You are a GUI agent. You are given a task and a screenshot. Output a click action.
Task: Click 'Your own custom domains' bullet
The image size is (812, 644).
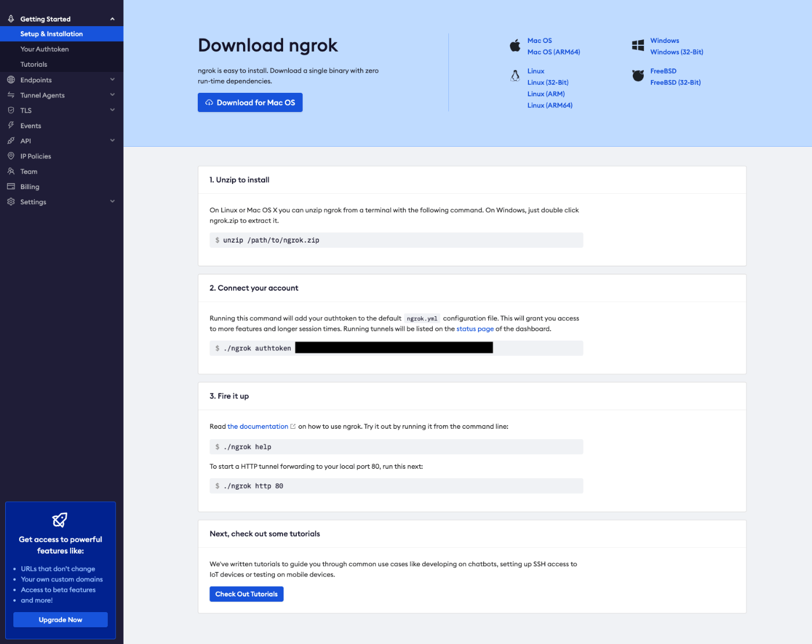coord(62,580)
